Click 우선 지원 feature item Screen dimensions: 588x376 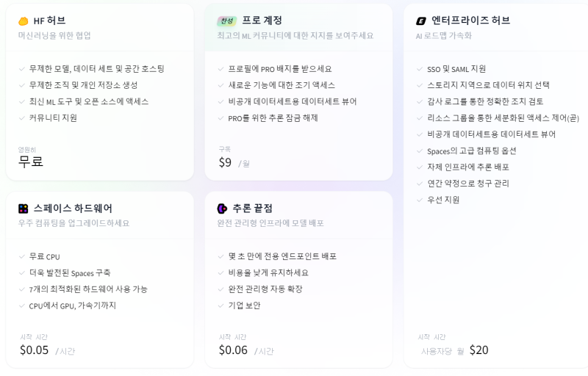442,200
